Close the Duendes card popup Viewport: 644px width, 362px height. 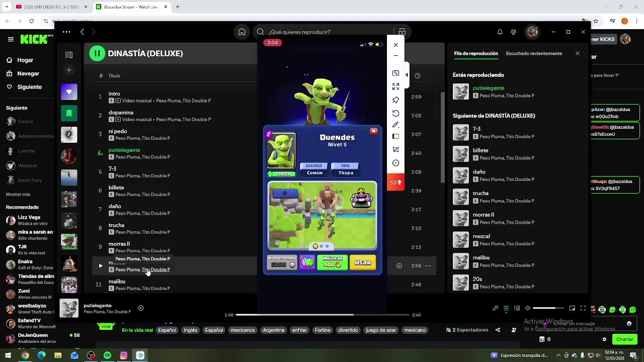click(373, 131)
